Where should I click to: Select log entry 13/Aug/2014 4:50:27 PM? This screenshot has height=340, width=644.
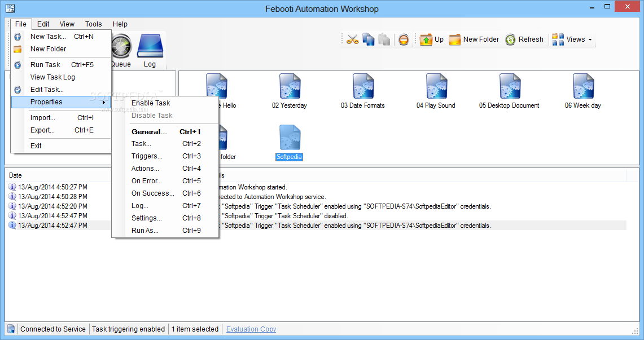click(x=52, y=187)
